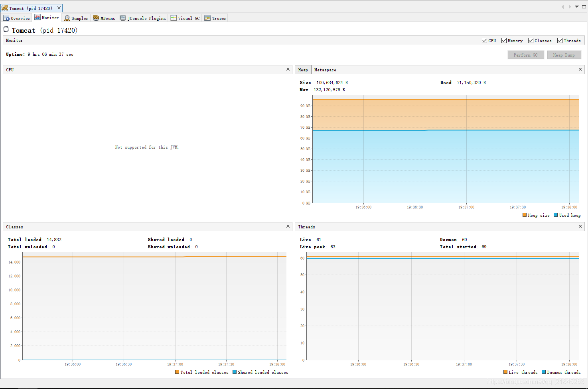Open the document list dropdown arrow
This screenshot has height=389, width=588.
tap(577, 7)
